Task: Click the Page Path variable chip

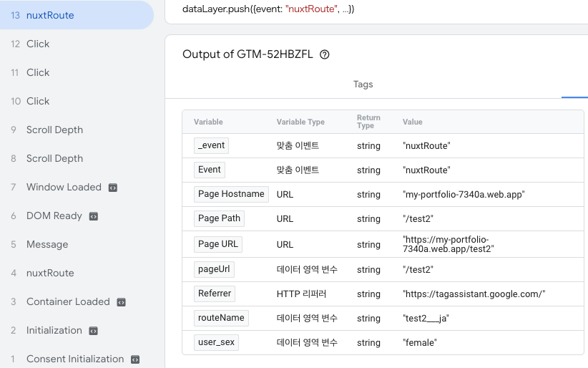Action: [219, 218]
